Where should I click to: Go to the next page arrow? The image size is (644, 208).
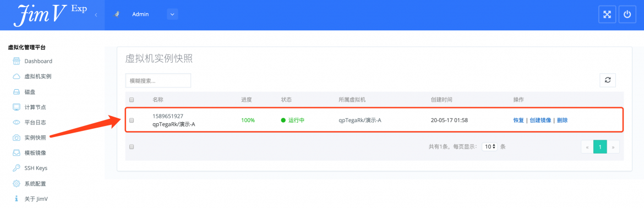coord(613,147)
